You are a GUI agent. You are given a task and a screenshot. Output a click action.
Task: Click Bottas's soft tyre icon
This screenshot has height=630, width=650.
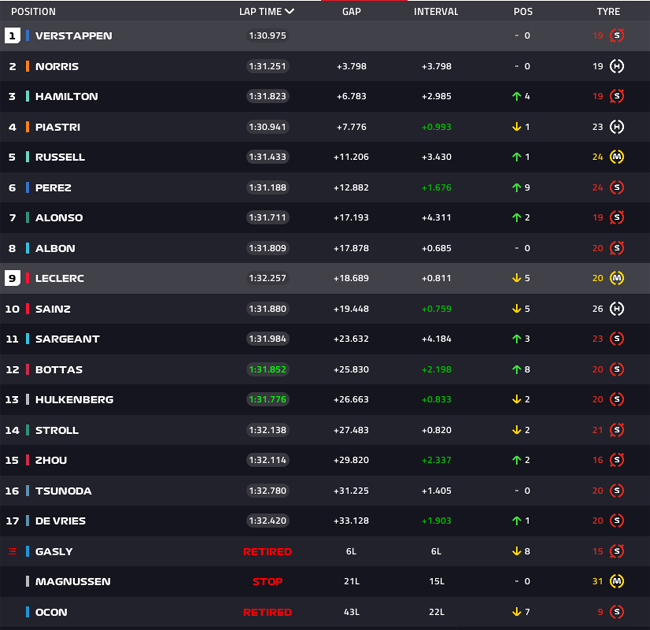click(617, 369)
